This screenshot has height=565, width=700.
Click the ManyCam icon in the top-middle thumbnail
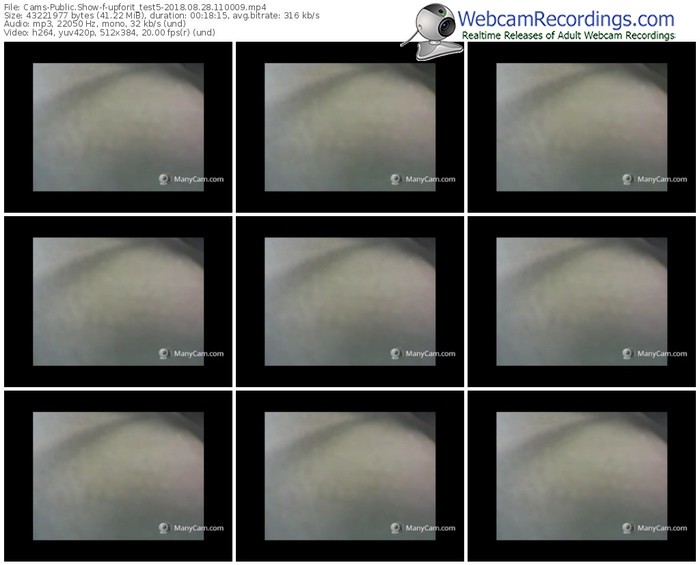pyautogui.click(x=395, y=180)
